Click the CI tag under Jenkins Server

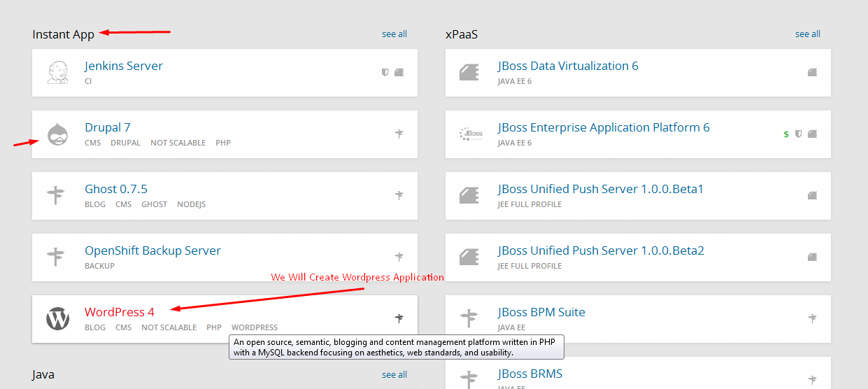coord(88,81)
